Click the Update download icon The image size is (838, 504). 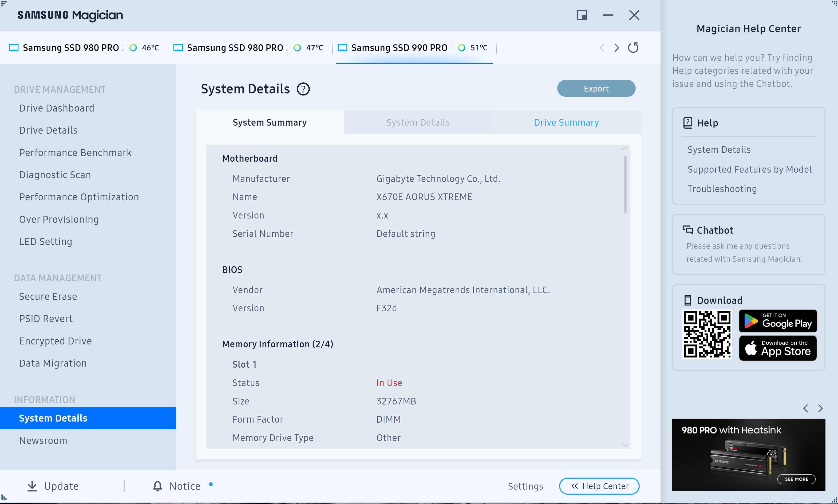pyautogui.click(x=32, y=486)
